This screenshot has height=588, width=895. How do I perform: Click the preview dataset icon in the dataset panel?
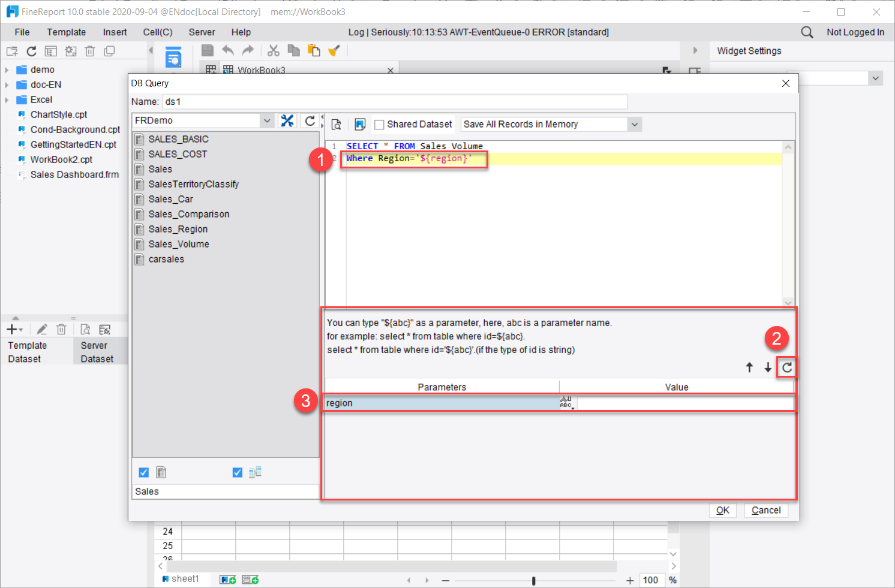(85, 330)
